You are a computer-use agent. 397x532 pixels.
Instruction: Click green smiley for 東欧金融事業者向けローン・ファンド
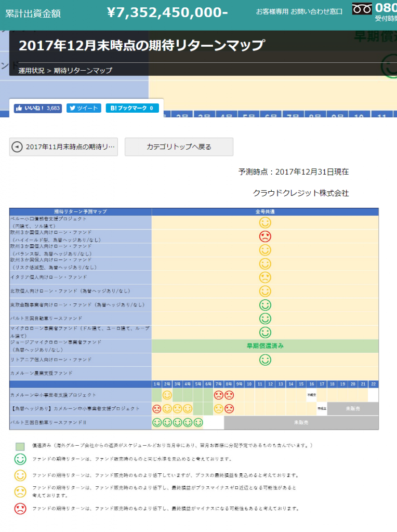tap(265, 304)
